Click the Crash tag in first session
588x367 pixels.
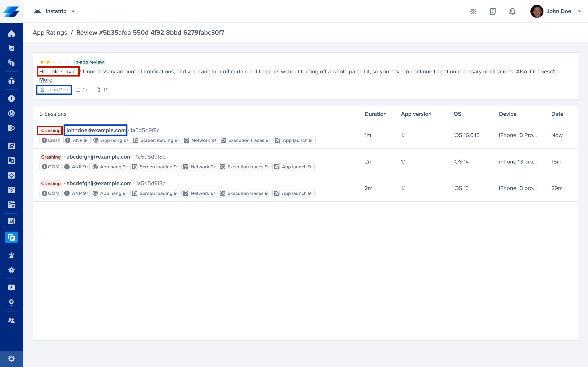[51, 140]
